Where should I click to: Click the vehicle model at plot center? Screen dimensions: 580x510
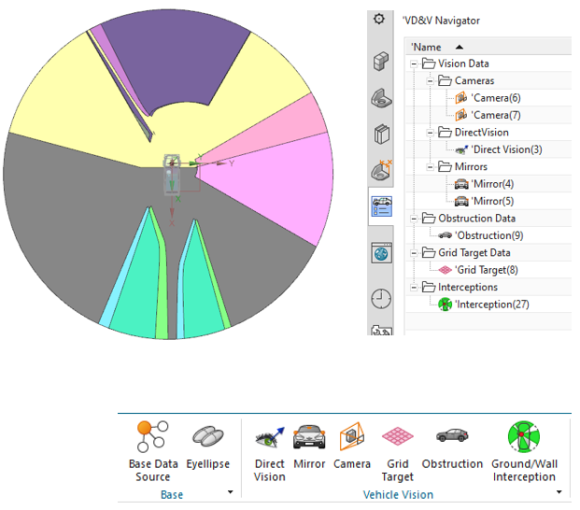tap(172, 175)
